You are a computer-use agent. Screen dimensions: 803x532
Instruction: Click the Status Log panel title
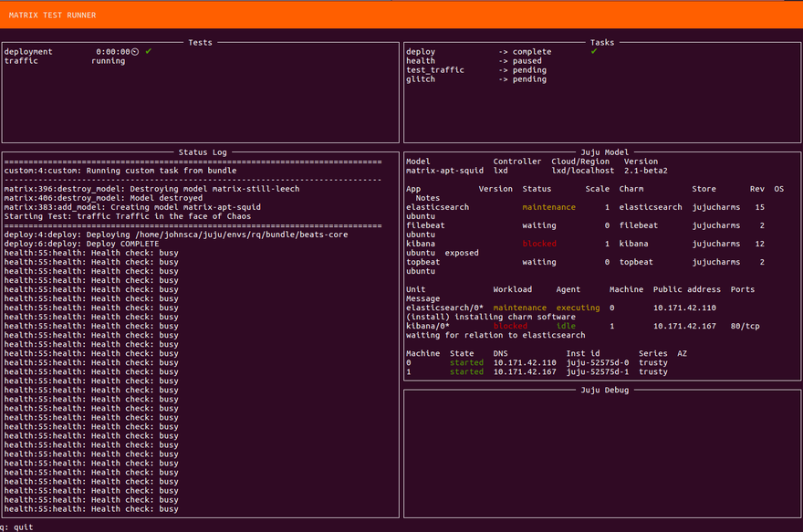(203, 152)
